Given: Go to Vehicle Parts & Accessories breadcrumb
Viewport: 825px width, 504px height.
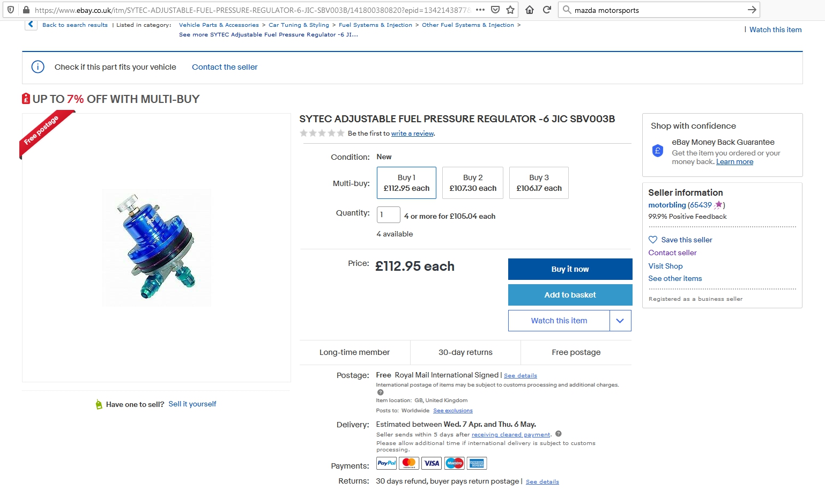Looking at the screenshot, I should tap(219, 25).
